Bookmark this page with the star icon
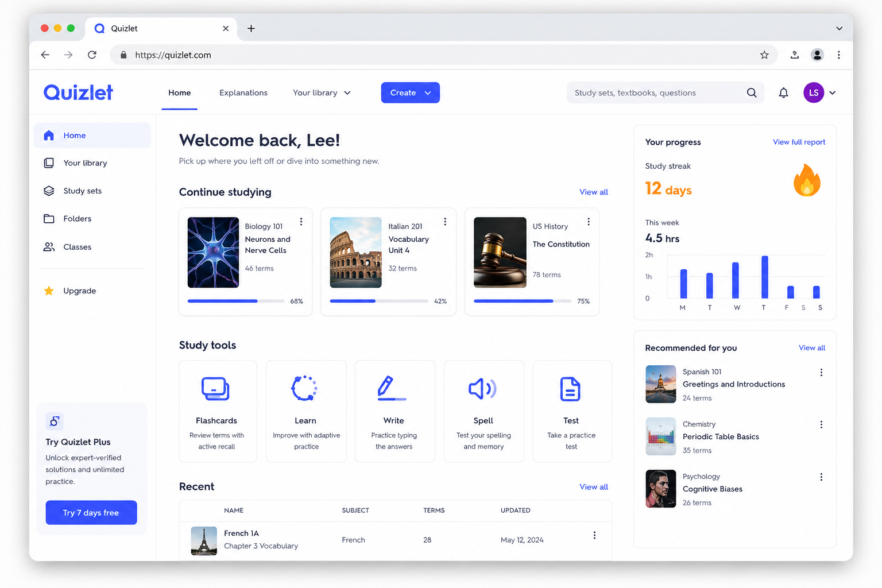The image size is (882, 588). (x=764, y=55)
